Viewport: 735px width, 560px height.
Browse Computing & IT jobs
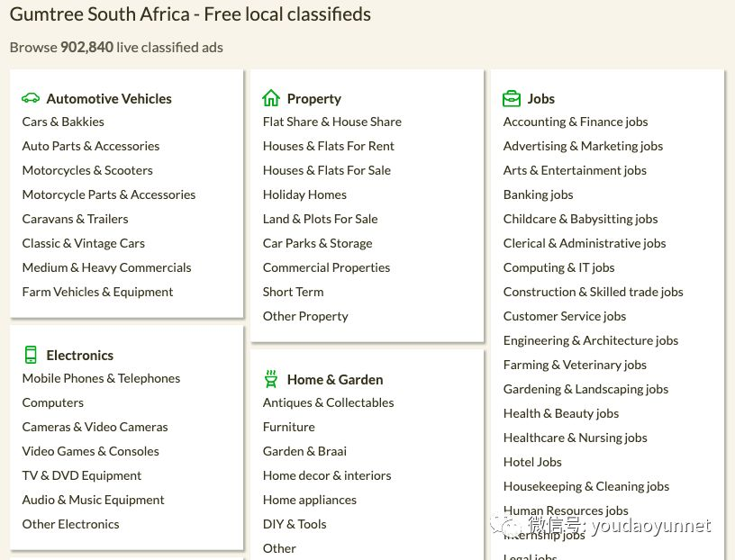(558, 267)
